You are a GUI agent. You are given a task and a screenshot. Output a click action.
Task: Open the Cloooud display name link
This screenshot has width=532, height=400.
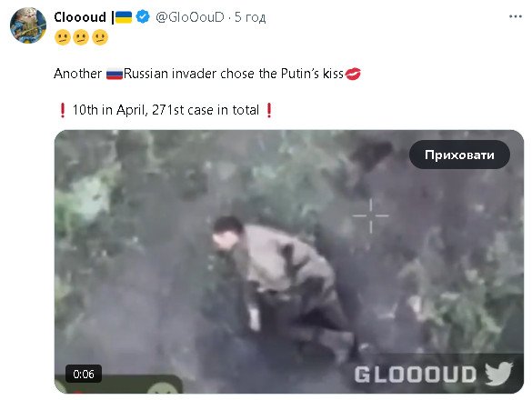coord(80,17)
